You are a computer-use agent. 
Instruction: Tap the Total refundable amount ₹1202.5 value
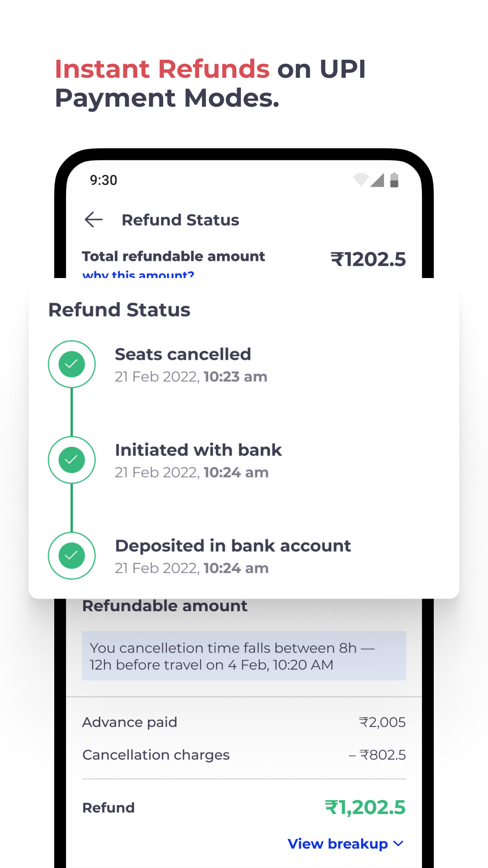point(368,259)
